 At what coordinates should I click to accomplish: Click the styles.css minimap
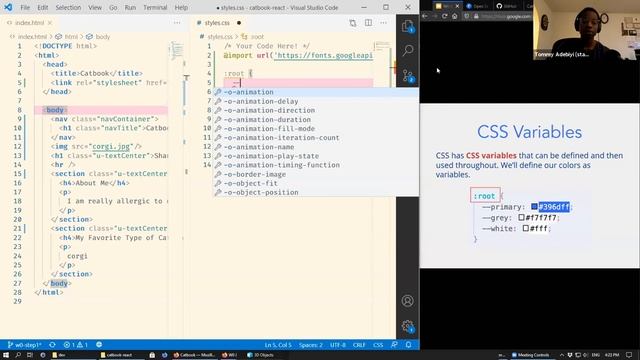(x=382, y=46)
